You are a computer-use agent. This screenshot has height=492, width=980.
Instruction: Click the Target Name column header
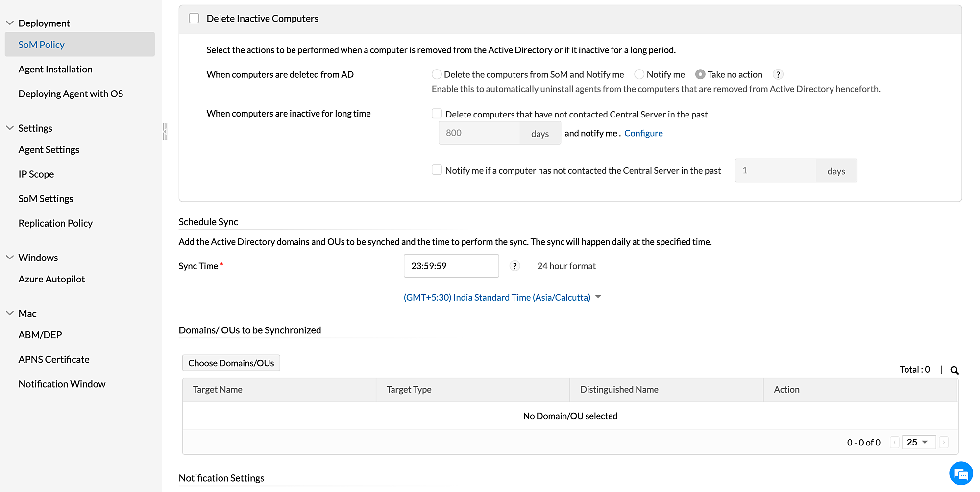(x=279, y=390)
